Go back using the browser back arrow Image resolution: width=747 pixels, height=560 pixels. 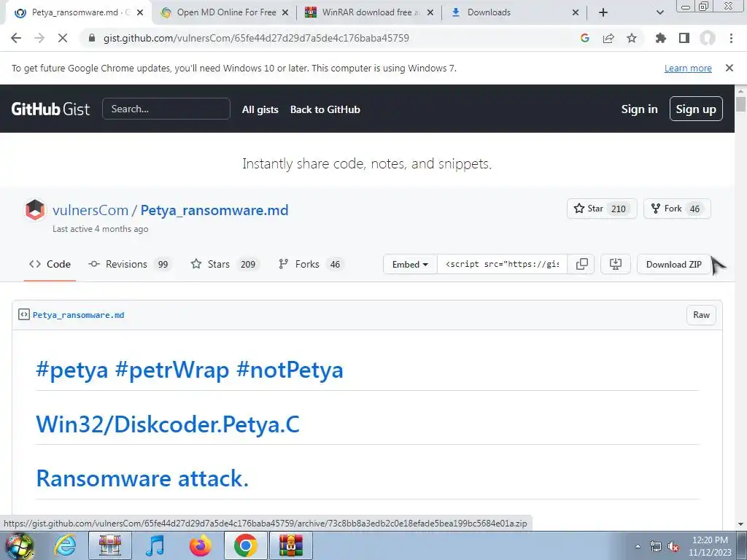(x=16, y=38)
